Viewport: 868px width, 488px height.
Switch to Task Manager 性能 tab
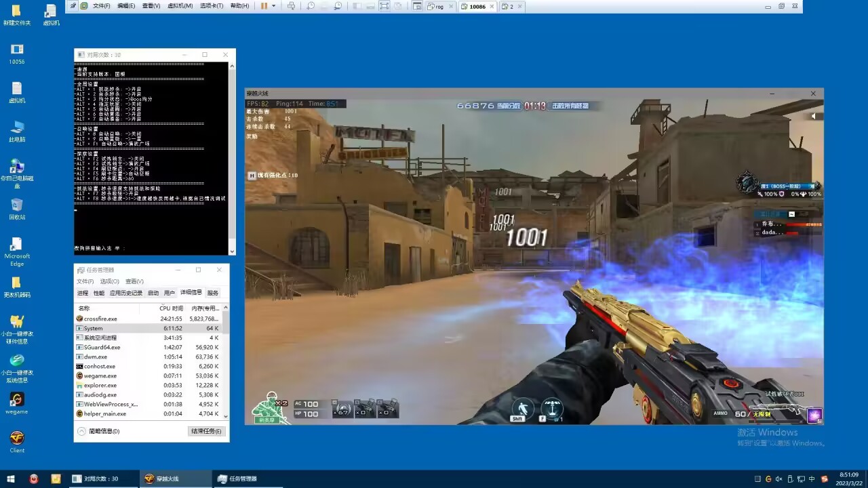pos(99,293)
